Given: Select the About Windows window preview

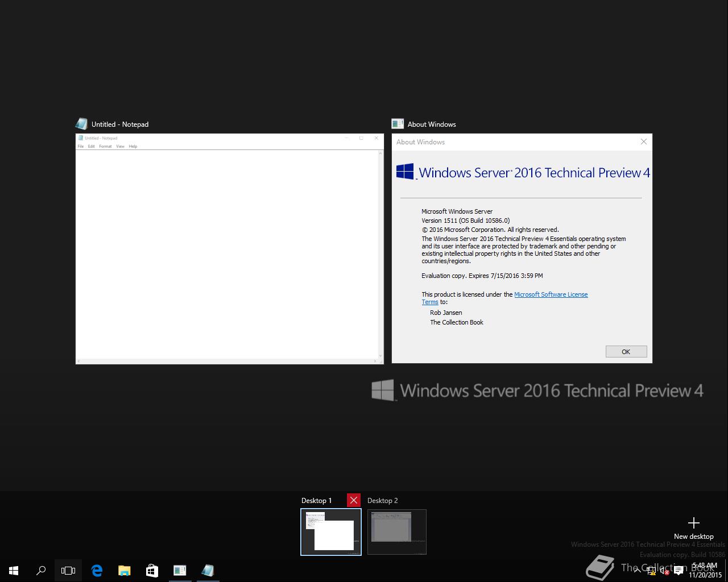Looking at the screenshot, I should [522, 248].
